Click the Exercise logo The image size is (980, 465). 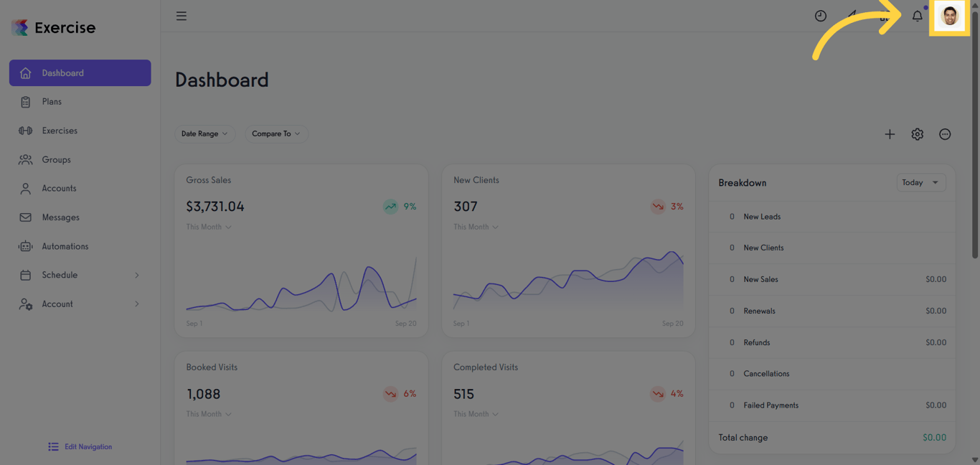(x=54, y=28)
